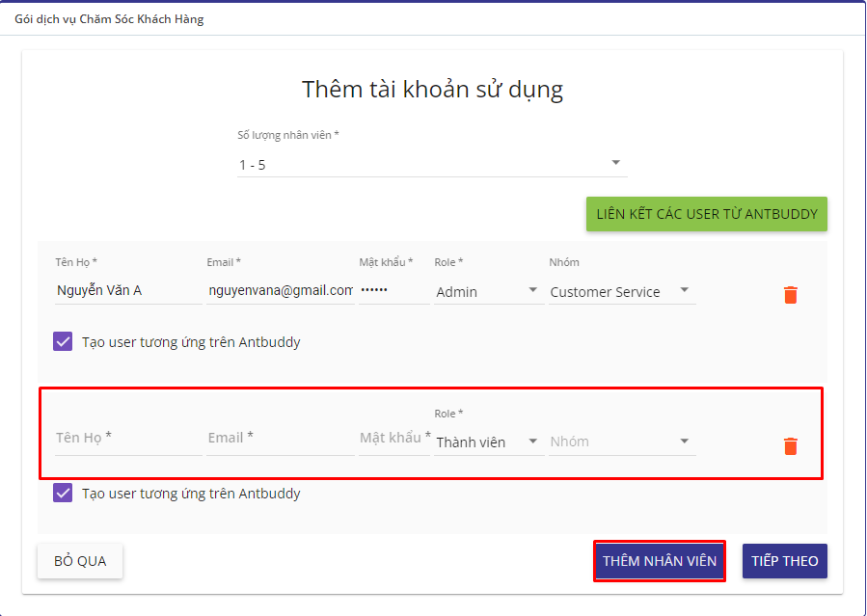867x616 pixels.
Task: Add employee with THÊM NHÂN VIÊN button
Action: [659, 561]
